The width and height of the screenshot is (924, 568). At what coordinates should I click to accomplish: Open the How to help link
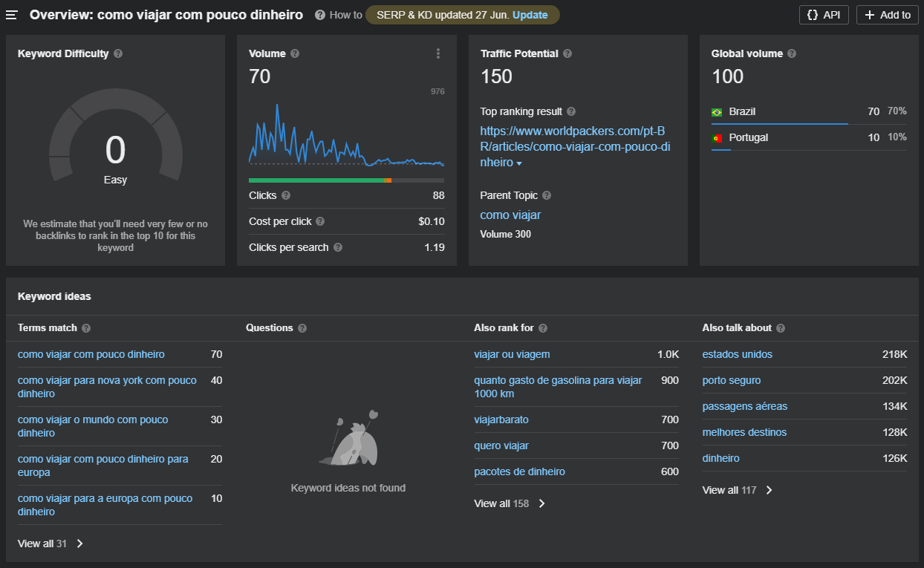click(339, 15)
